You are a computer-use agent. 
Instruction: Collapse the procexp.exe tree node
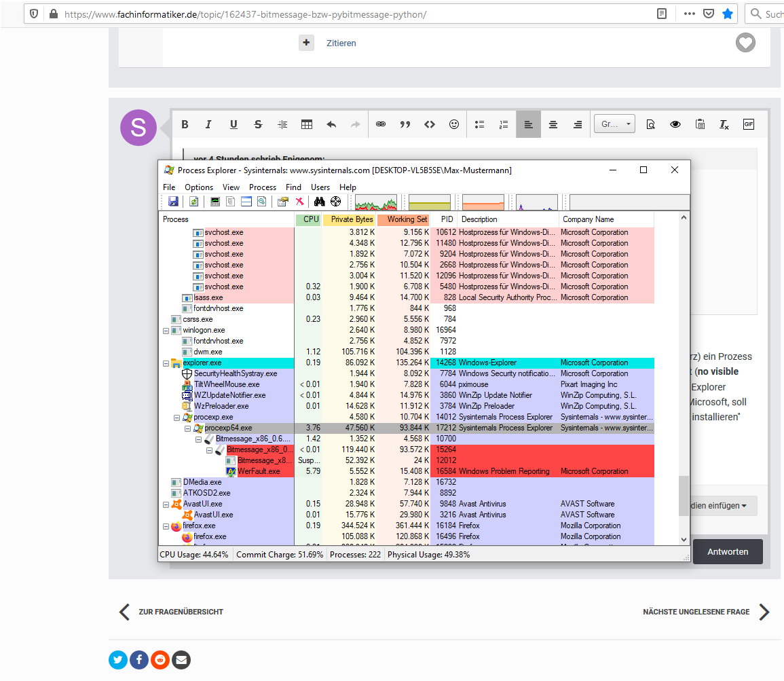(x=176, y=418)
